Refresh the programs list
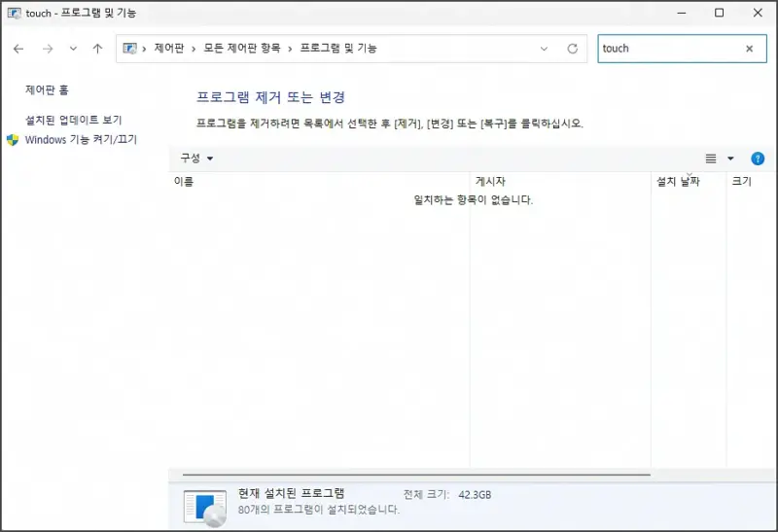 click(573, 49)
